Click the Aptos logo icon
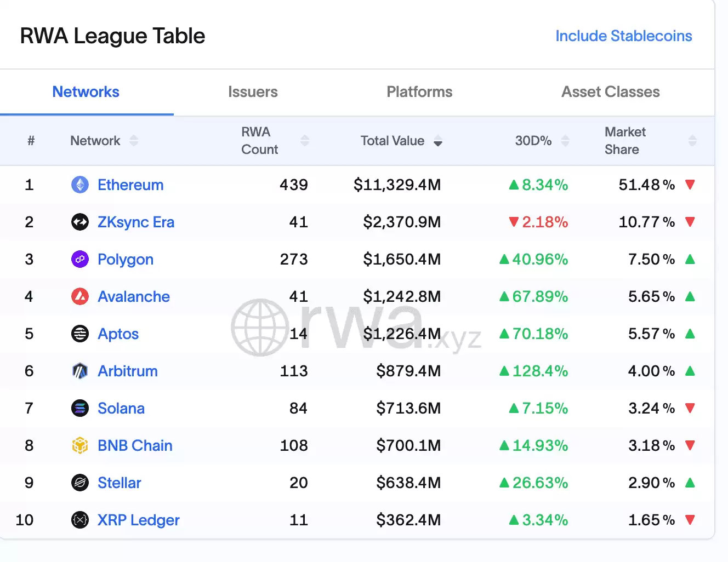 (80, 334)
